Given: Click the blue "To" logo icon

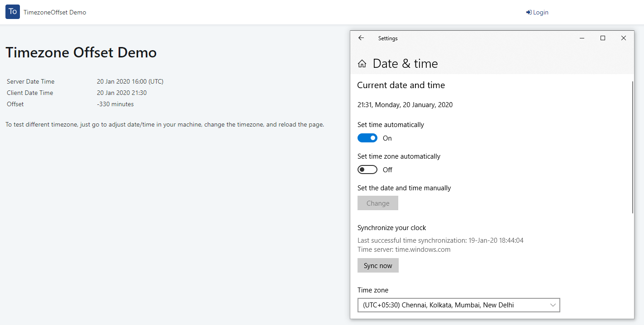Looking at the screenshot, I should coord(13,12).
